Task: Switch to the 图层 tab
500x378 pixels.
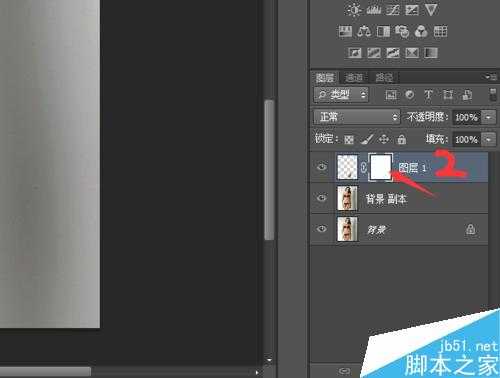Action: (325, 78)
